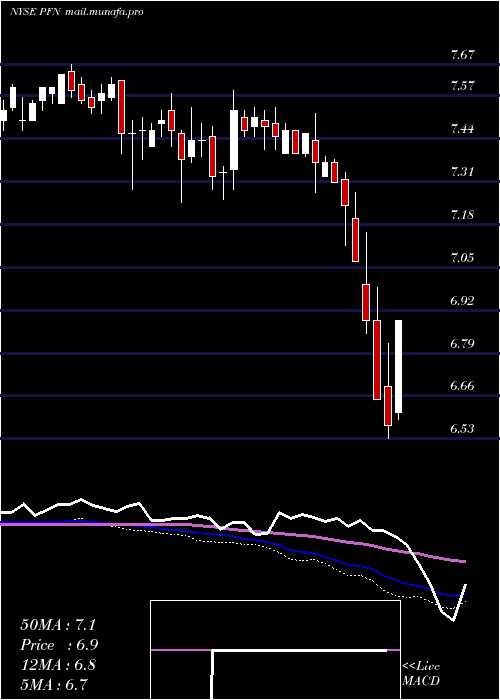
Task: Click the 6.79 price axis label
Action: (x=462, y=344)
